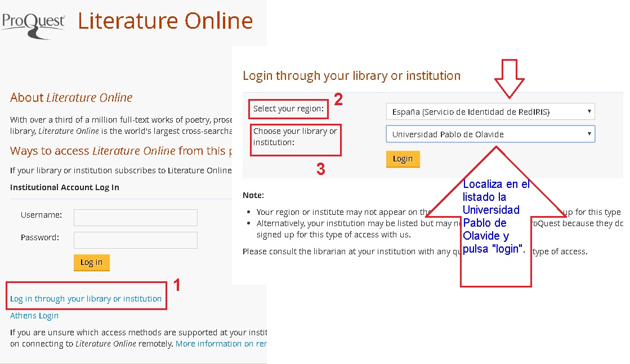Follow the Athens Login link

point(34,316)
